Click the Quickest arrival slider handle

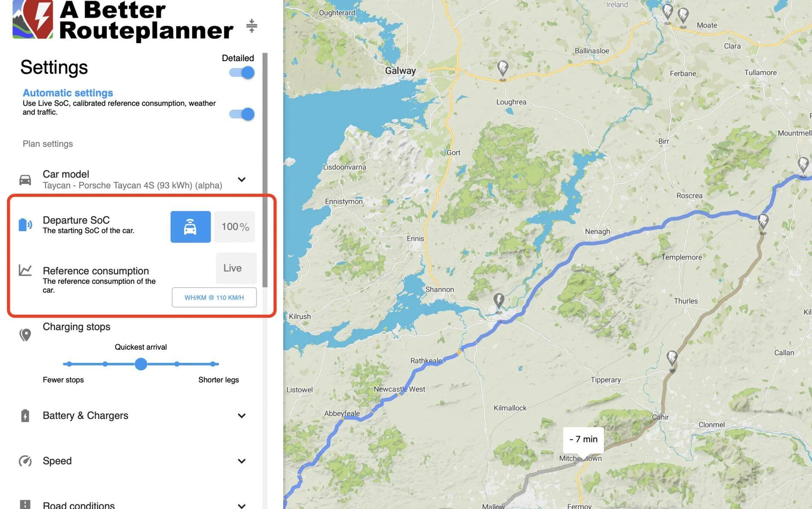(x=141, y=364)
